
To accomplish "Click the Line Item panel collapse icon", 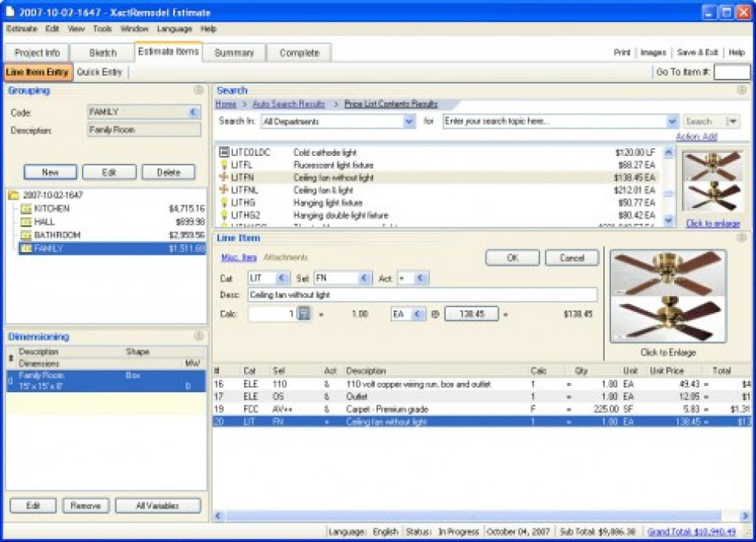I will tap(741, 237).
